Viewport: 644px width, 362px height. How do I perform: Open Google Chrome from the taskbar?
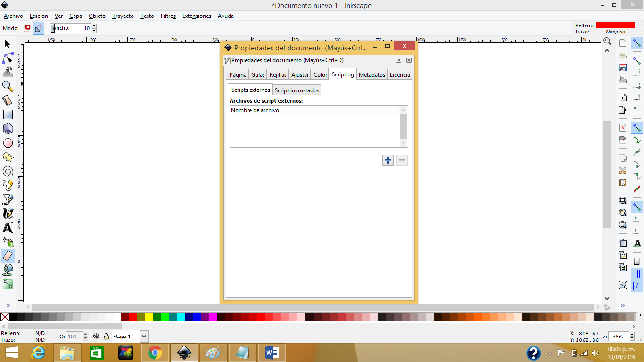(x=155, y=352)
